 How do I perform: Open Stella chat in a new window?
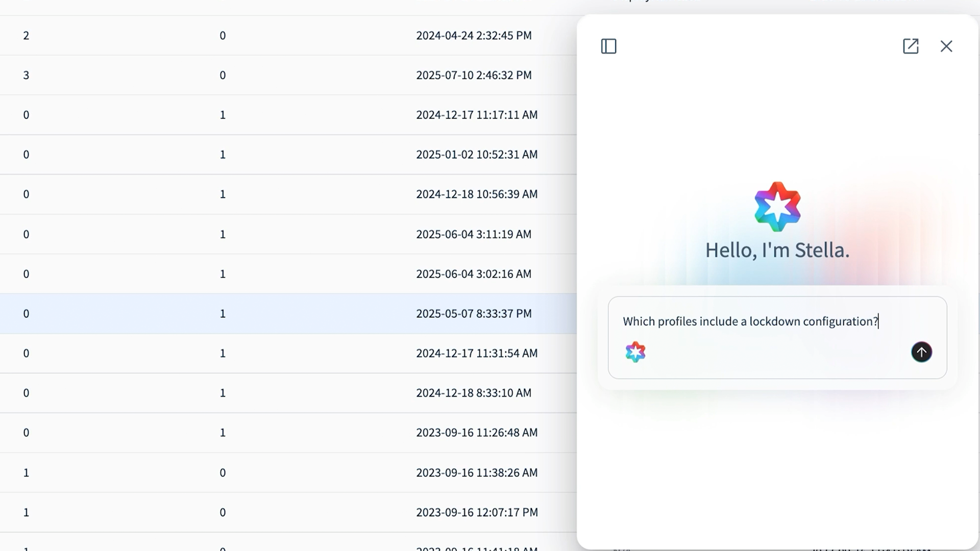(911, 46)
